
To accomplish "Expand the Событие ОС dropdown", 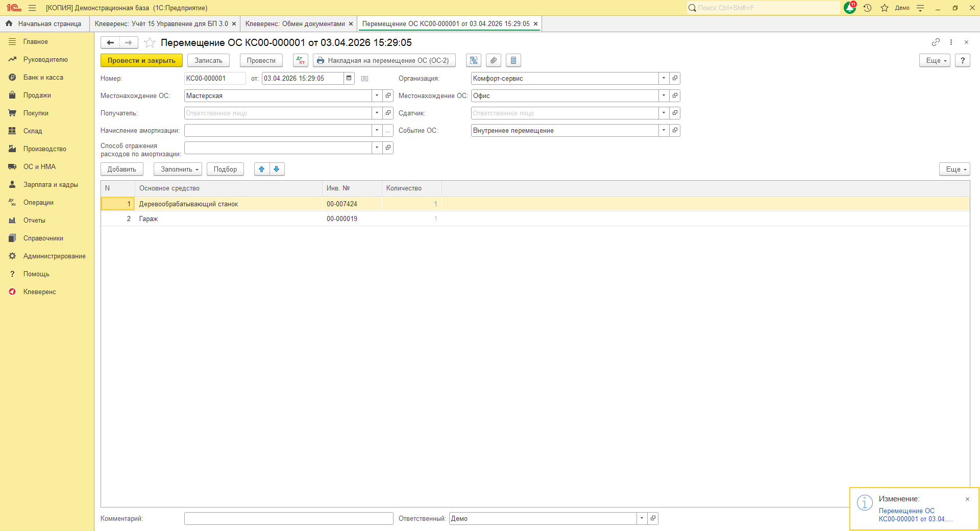I will [x=664, y=130].
